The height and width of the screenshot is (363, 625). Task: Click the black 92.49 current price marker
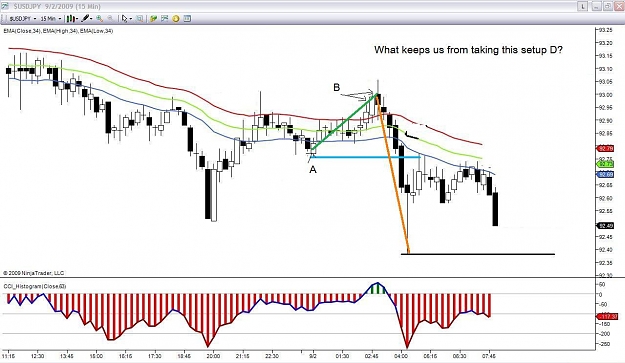coord(605,226)
